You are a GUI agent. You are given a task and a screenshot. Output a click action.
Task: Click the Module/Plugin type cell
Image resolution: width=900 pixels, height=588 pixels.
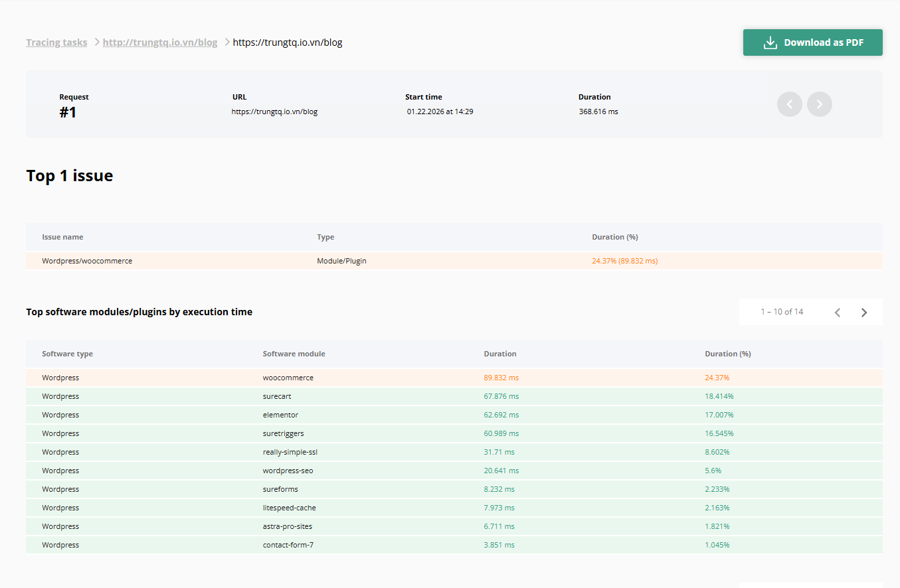[341, 261]
